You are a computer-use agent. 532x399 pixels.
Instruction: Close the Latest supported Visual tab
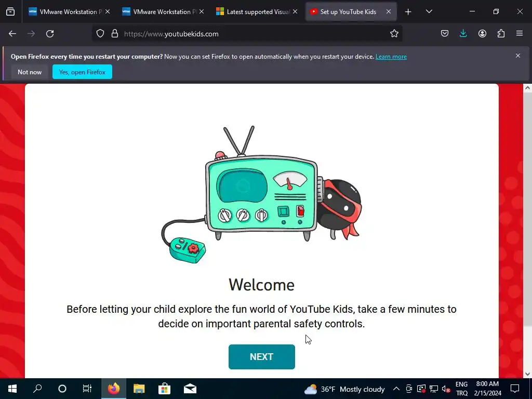pos(295,11)
